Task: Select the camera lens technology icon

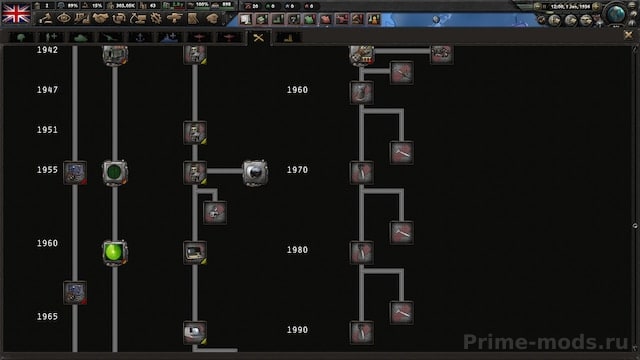Action: click(x=255, y=173)
